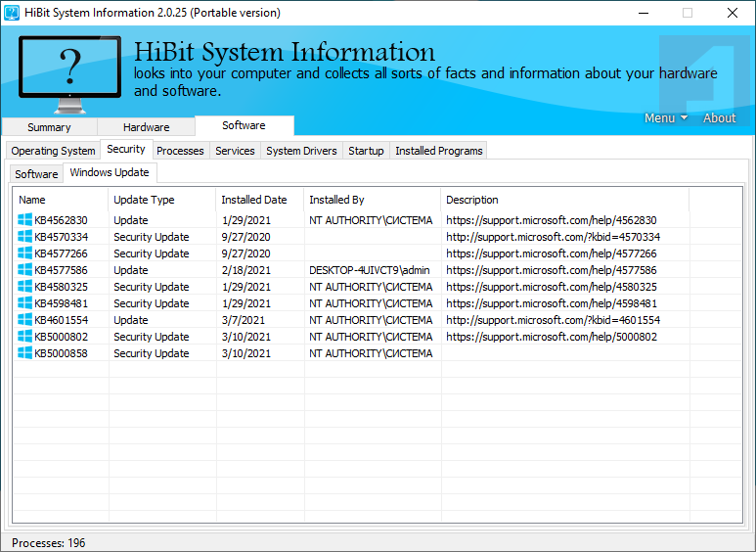Click Update type cell of KB4601554
The width and height of the screenshot is (756, 552).
[131, 320]
